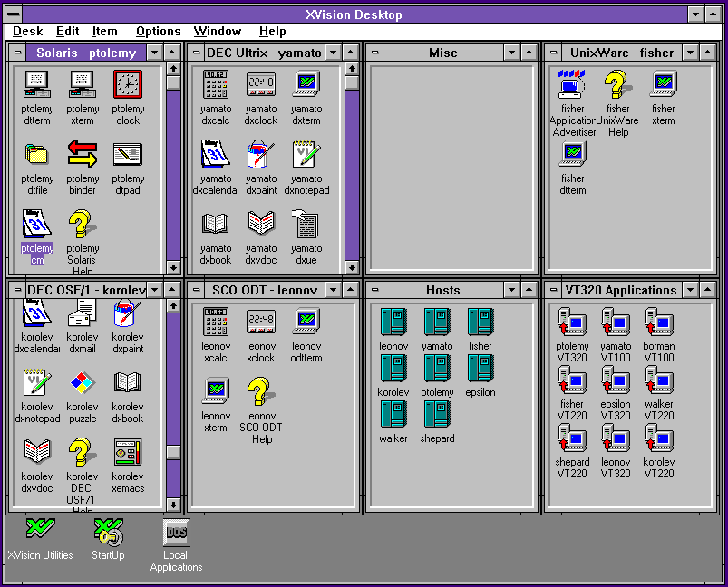Select the shepard host server icon
The height and width of the screenshot is (587, 728).
tap(437, 414)
